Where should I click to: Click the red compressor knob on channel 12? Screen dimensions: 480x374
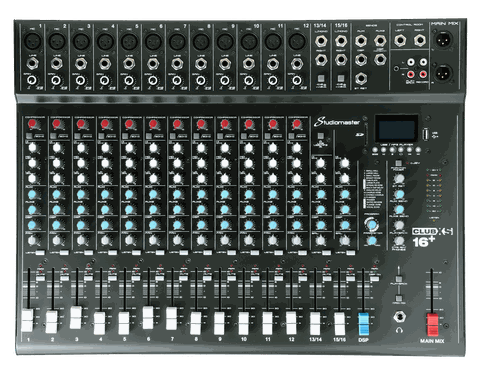coord(296,124)
